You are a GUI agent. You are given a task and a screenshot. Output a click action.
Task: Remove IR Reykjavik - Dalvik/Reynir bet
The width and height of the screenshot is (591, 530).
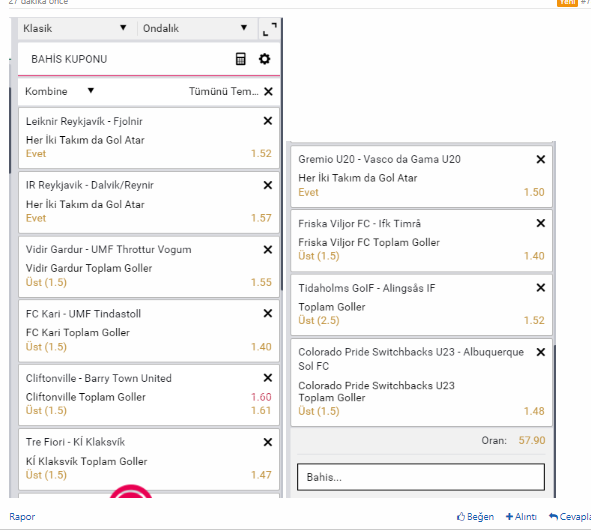coord(268,185)
